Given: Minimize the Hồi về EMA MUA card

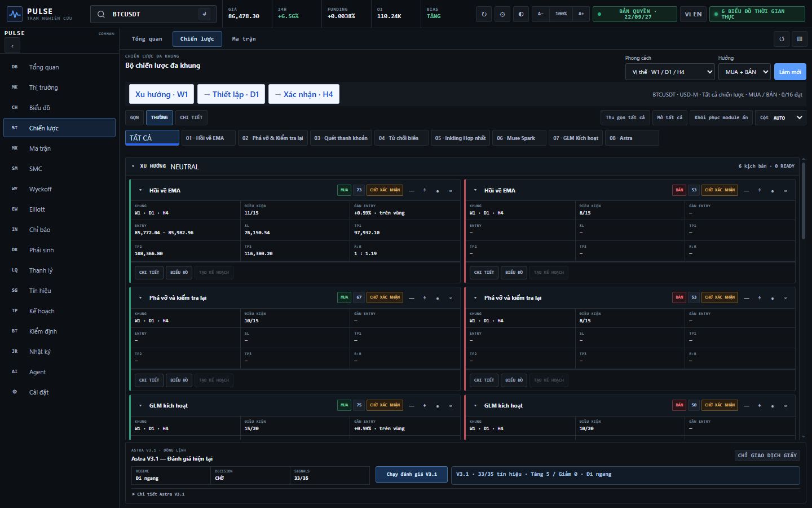Looking at the screenshot, I should click(x=412, y=191).
